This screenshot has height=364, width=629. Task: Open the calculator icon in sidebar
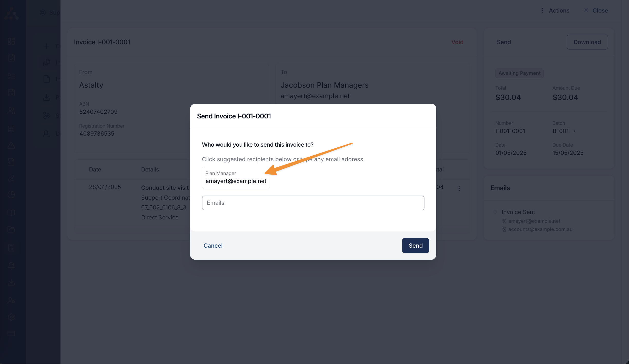pos(11,248)
